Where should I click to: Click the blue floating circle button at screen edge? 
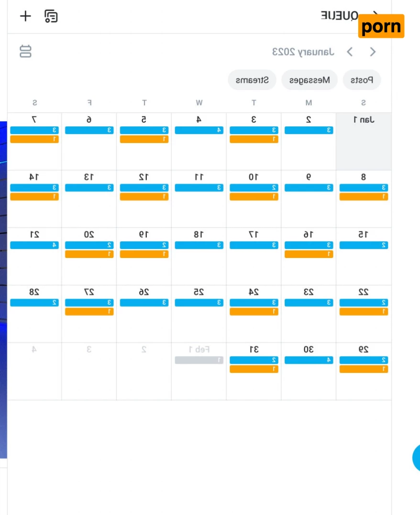pos(416,457)
